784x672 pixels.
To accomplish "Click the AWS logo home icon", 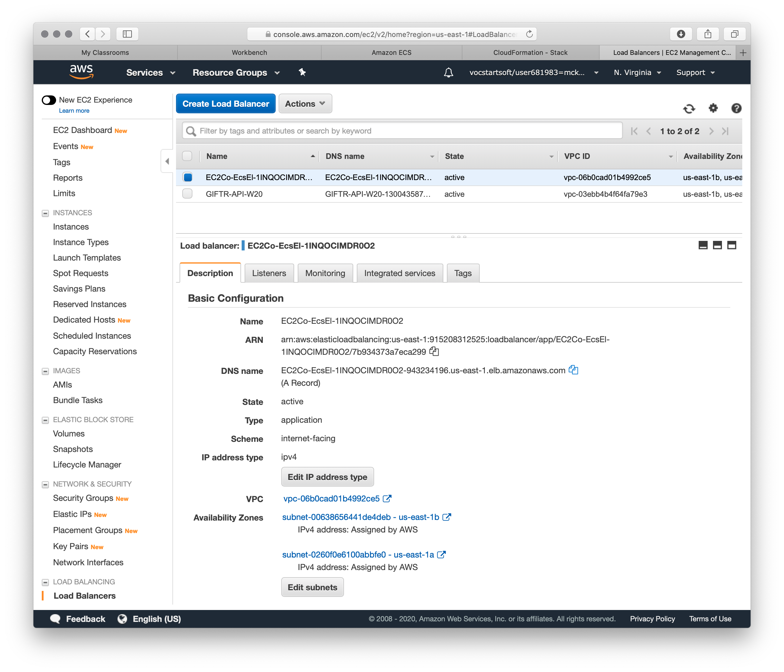I will (81, 72).
